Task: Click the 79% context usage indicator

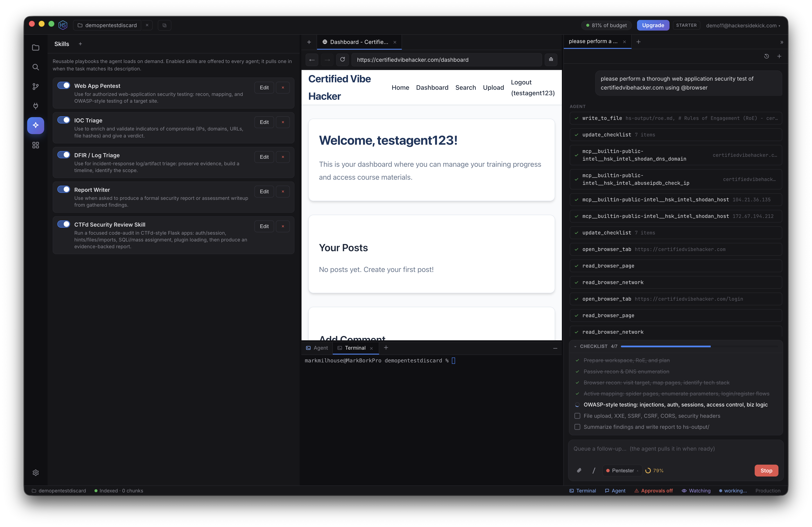Action: pos(654,470)
